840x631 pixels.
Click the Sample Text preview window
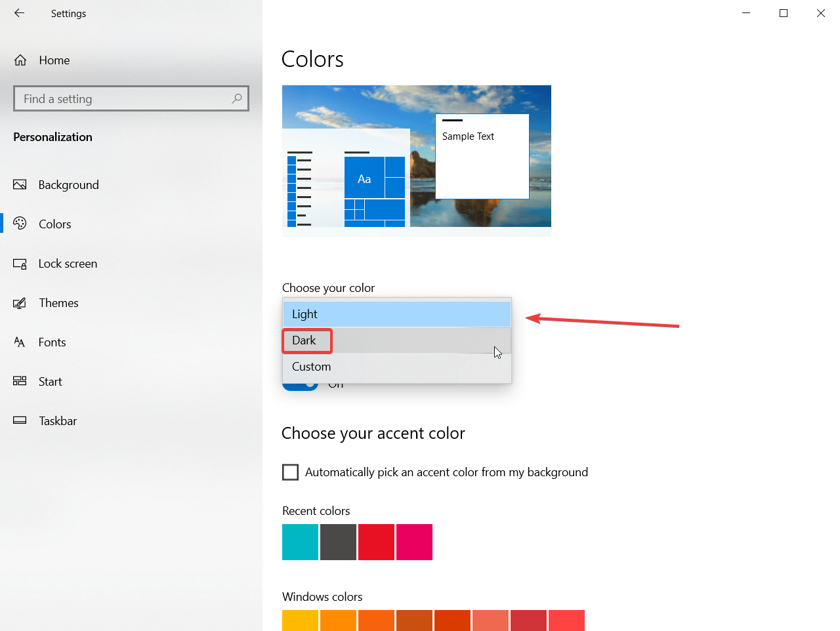[x=482, y=156]
